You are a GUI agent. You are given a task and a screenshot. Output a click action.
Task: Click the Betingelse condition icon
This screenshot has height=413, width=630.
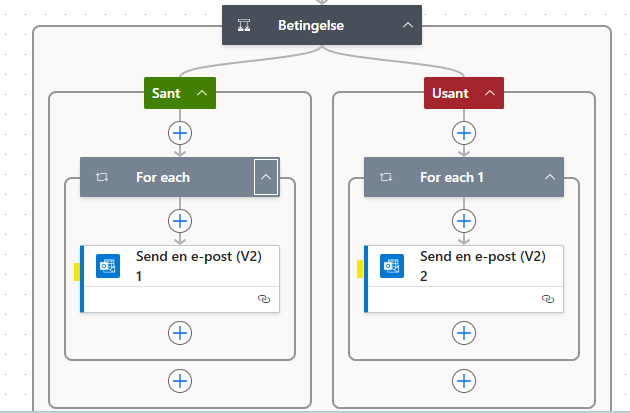click(x=243, y=25)
